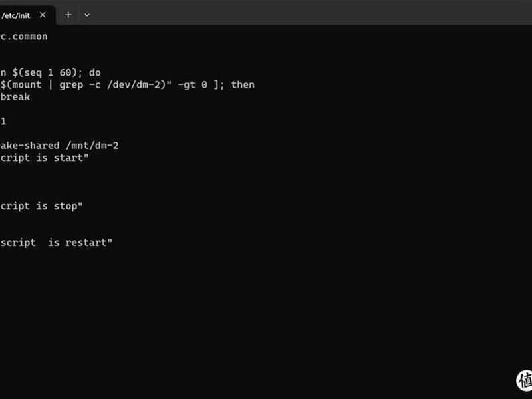Click the "cript is stop" echo line
The height and width of the screenshot is (399, 532).
coord(41,206)
